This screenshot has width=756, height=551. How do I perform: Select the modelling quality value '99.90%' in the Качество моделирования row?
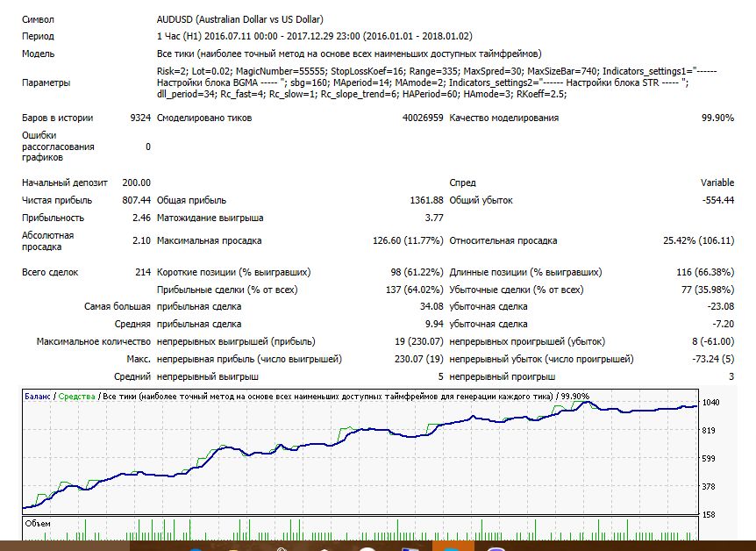pos(717,118)
